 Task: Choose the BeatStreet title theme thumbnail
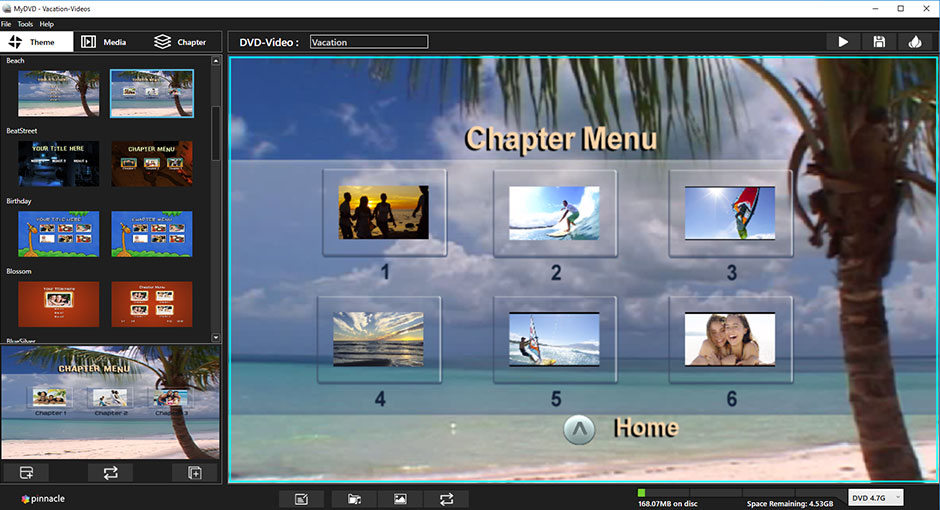tap(59, 164)
